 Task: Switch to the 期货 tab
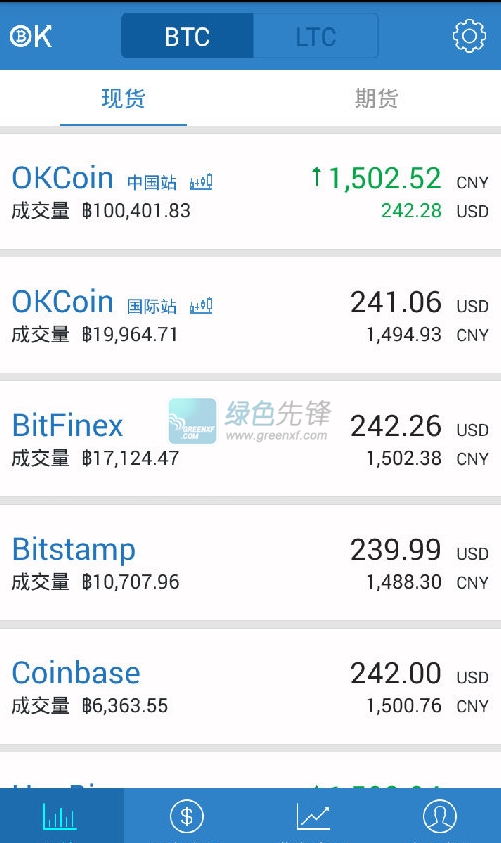click(376, 99)
